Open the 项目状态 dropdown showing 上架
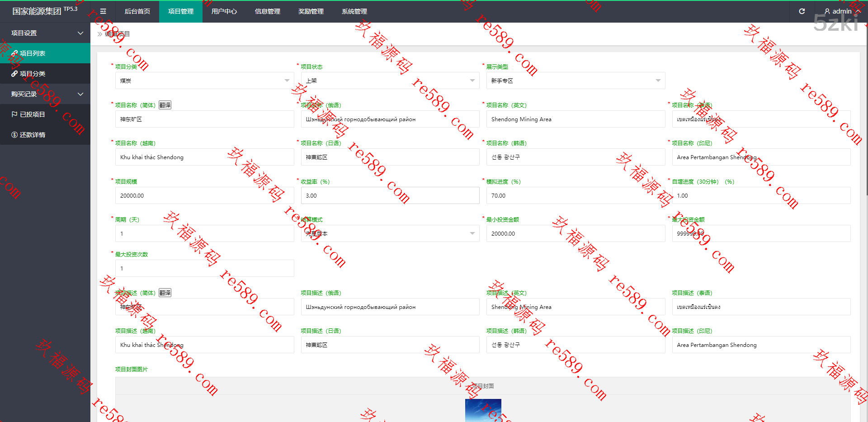The height and width of the screenshot is (422, 868). click(390, 81)
